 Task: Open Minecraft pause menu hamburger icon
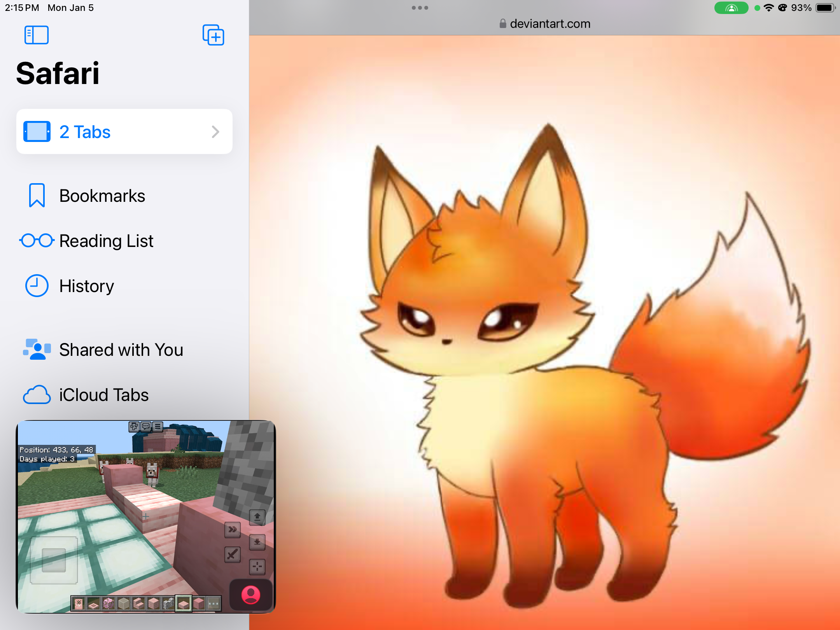click(157, 427)
